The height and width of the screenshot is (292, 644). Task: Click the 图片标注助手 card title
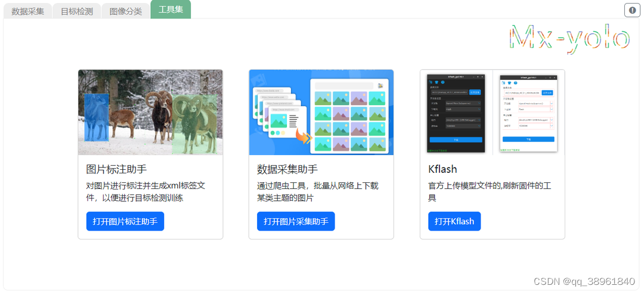[x=117, y=169]
